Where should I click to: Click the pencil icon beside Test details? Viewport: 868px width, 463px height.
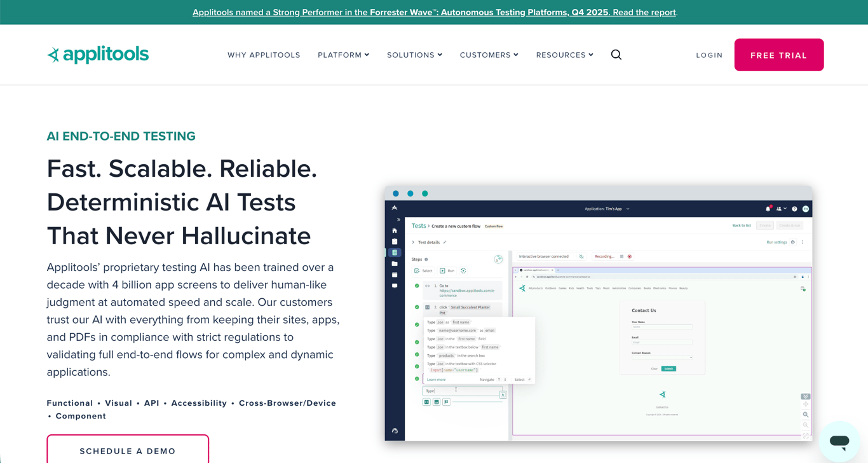tap(444, 242)
